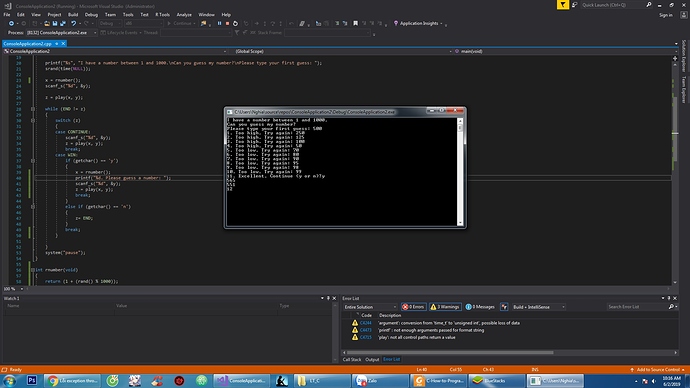Toggle the 0 Messages filter
The width and height of the screenshot is (690, 388).
tap(480, 307)
